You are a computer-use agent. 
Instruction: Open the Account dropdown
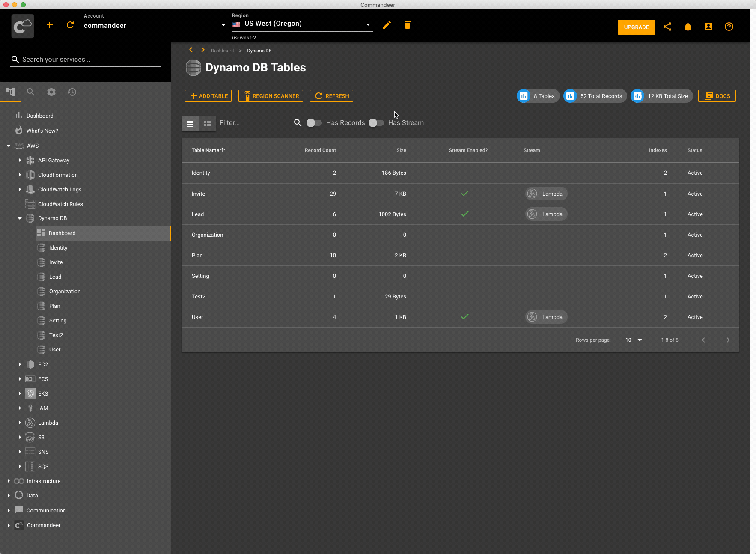(x=155, y=25)
